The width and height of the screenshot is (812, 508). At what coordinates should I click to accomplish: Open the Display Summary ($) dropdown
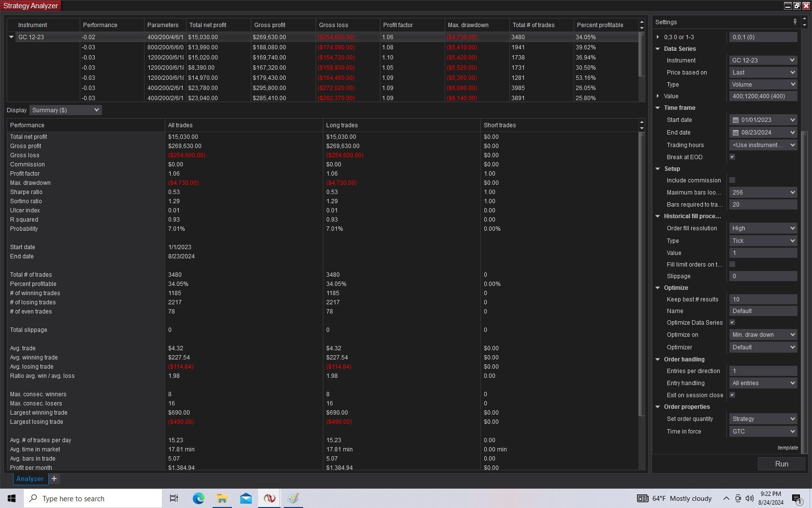pos(65,110)
